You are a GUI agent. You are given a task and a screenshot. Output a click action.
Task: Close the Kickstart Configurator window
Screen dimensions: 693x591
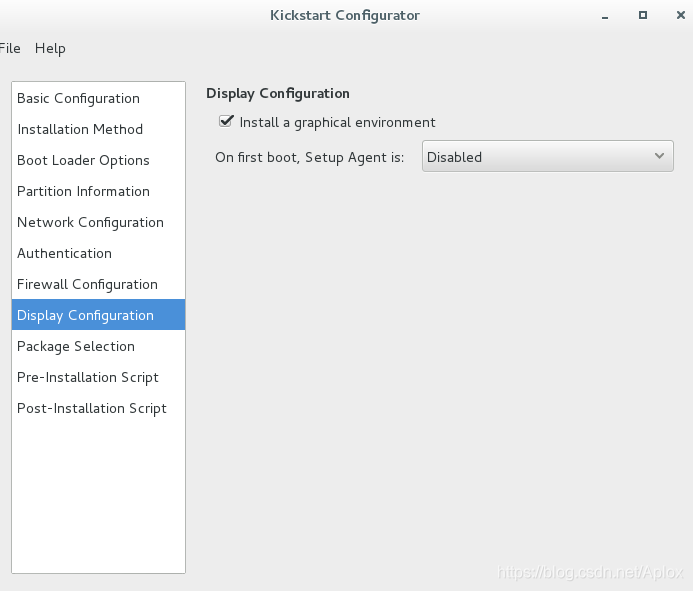click(x=681, y=15)
